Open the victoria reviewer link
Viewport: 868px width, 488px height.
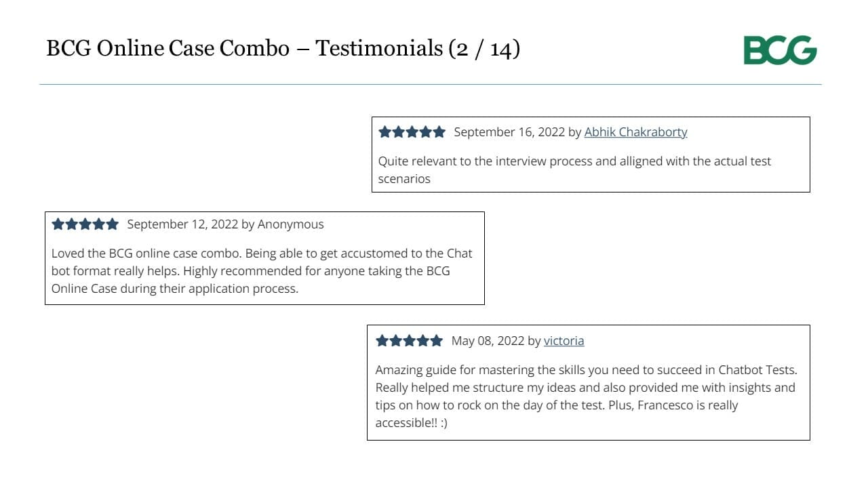pos(564,341)
